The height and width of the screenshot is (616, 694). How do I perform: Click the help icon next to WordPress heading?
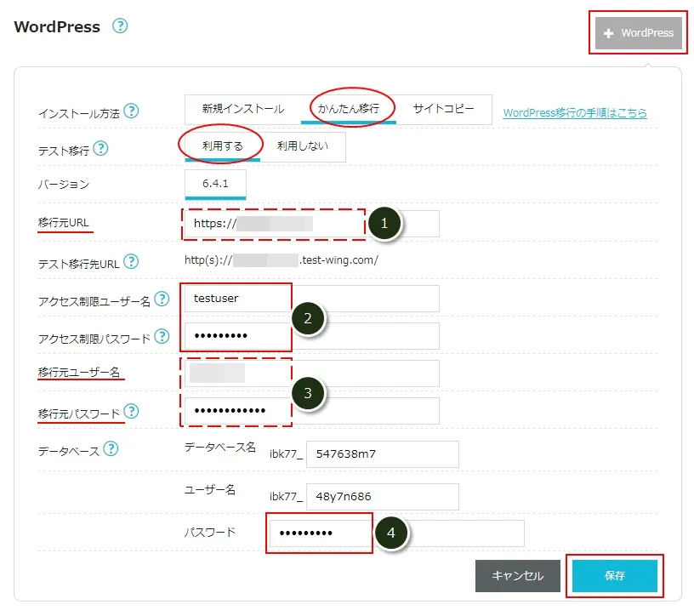click(x=120, y=26)
